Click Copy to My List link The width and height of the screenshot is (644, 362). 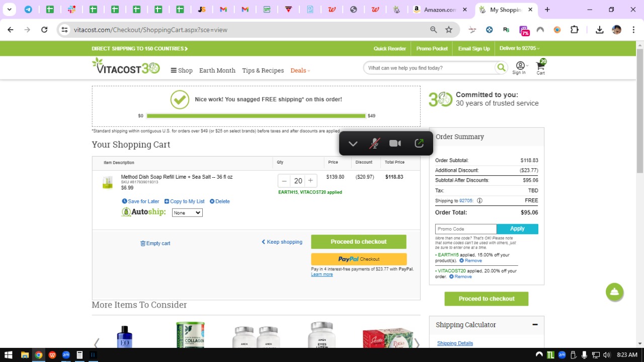[x=184, y=201]
